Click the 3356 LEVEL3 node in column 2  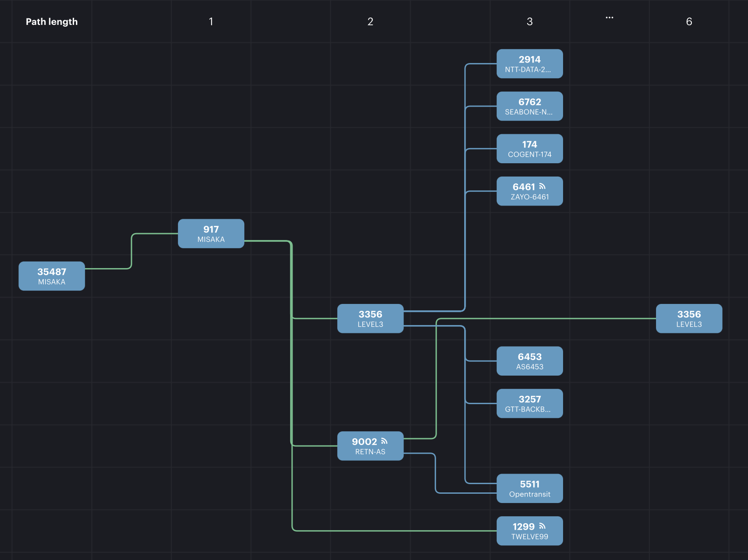[370, 319]
